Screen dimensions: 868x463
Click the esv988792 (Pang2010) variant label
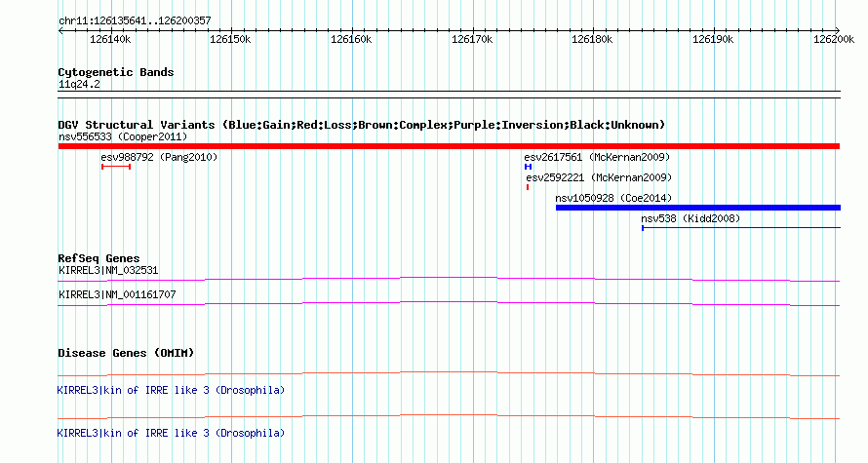(159, 157)
